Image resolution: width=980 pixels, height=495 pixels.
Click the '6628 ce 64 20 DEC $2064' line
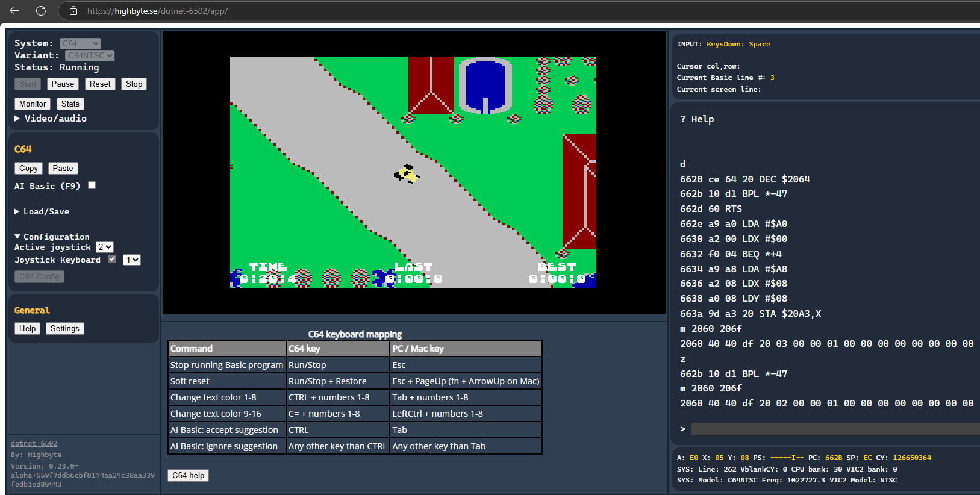tap(745, 179)
